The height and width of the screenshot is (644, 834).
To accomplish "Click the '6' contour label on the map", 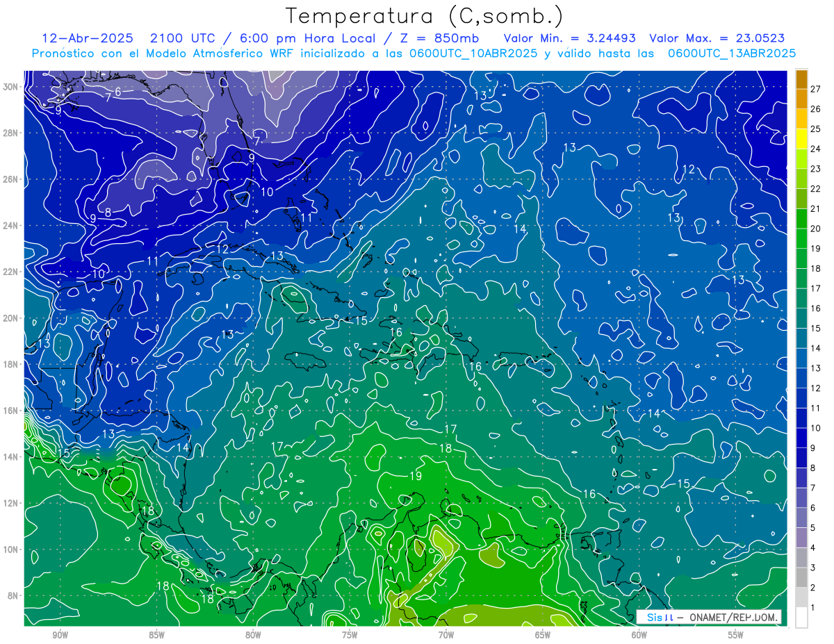I will click(118, 92).
